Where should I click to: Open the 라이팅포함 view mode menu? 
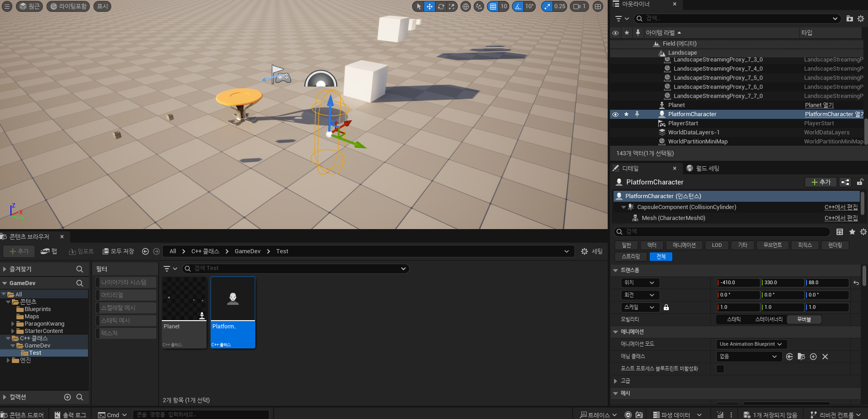(x=68, y=6)
